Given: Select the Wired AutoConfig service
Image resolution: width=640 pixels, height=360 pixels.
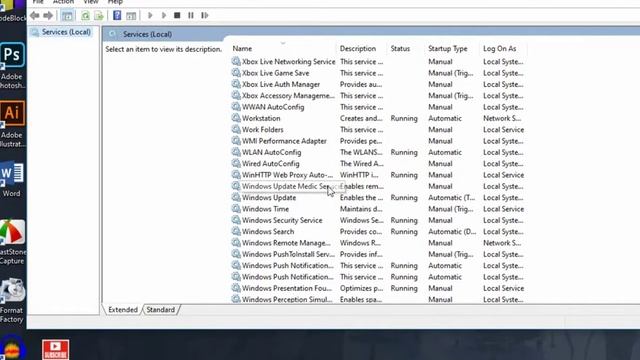Looking at the screenshot, I should (271, 164).
